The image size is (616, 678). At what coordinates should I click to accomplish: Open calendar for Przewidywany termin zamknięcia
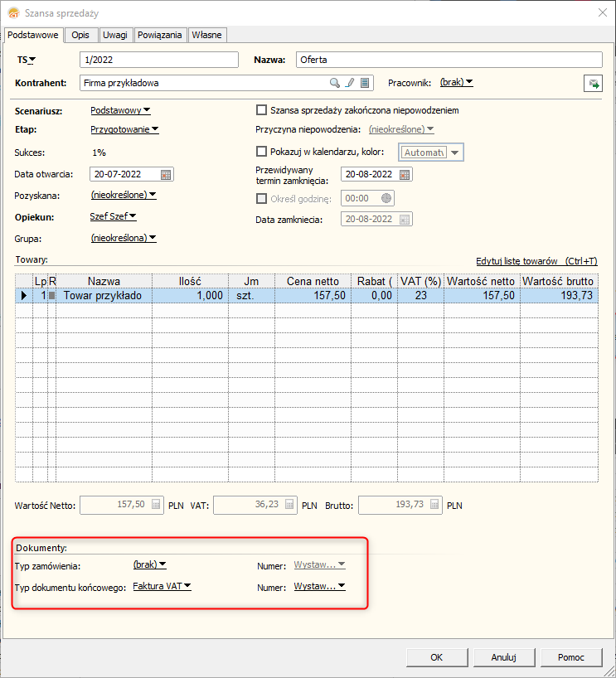[x=405, y=174]
